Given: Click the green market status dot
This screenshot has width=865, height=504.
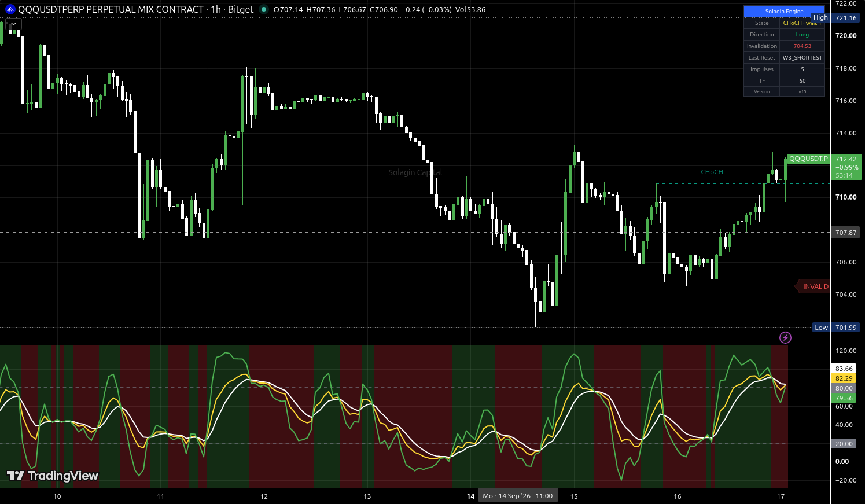Looking at the screenshot, I should [x=264, y=9].
